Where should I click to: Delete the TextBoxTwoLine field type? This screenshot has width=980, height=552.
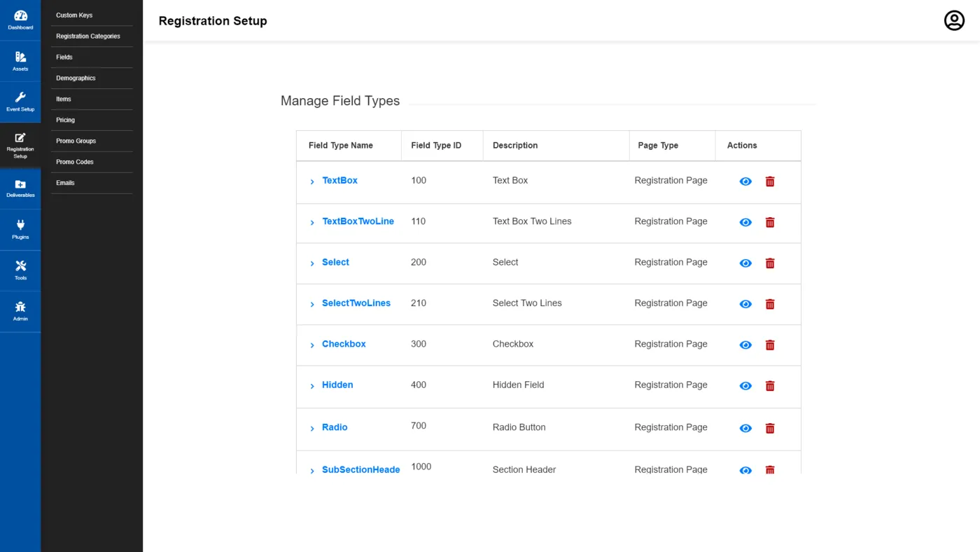(x=770, y=222)
